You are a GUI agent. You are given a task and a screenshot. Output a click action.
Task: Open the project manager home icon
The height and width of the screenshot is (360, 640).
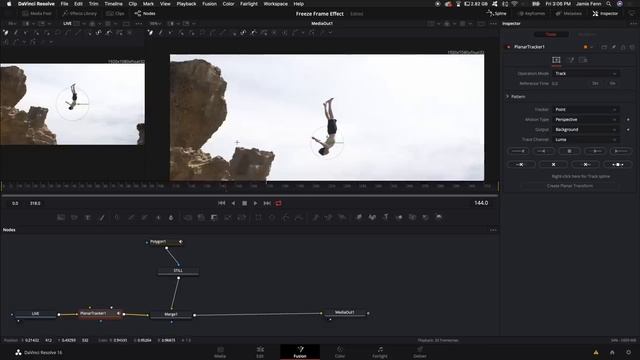[x=612, y=352]
